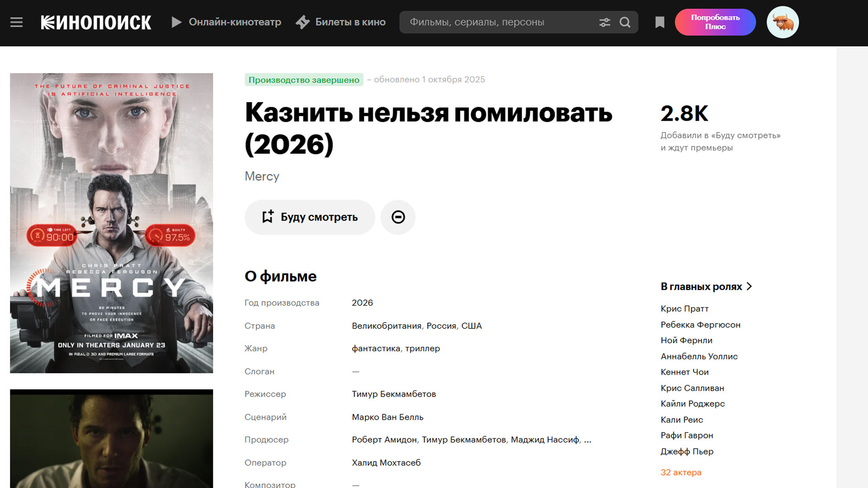
Task: Open production year 2026 link
Action: click(x=363, y=303)
